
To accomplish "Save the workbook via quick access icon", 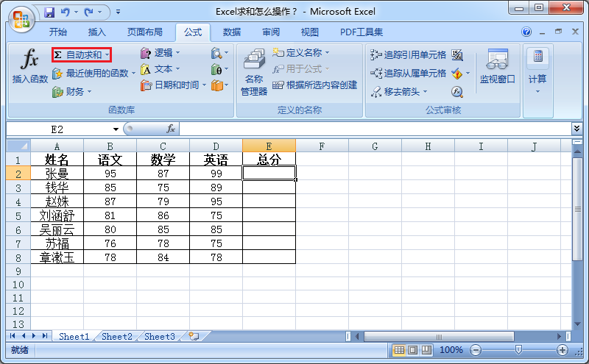I will [x=49, y=13].
